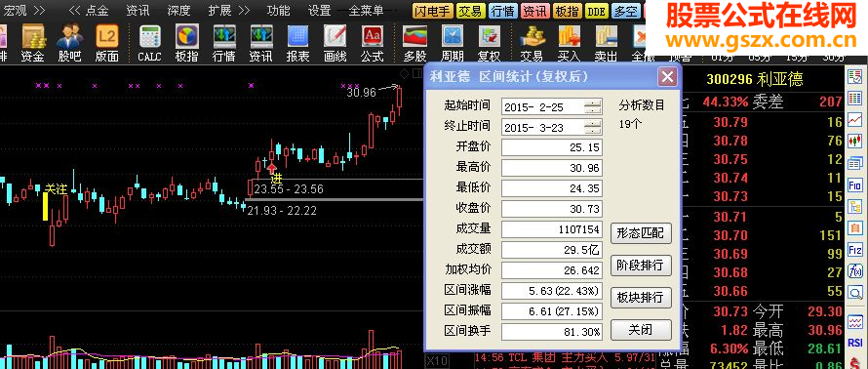
Task: Click the pink 资讯 tab button
Action: pyautogui.click(x=534, y=11)
